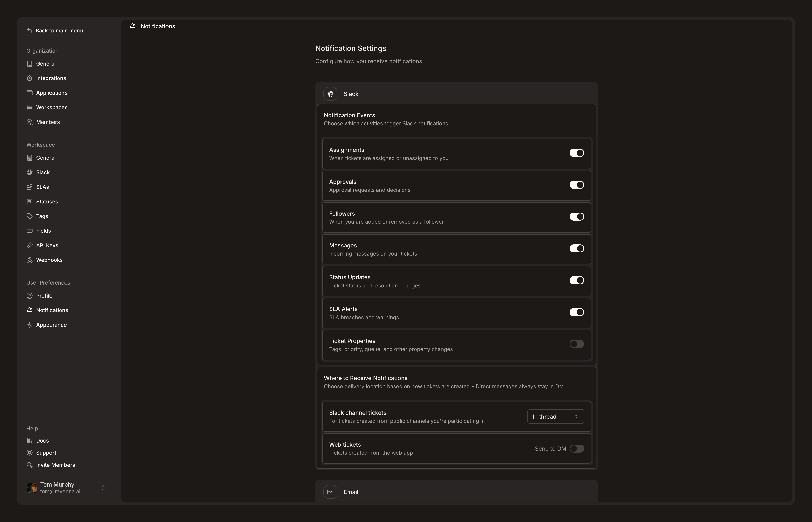The width and height of the screenshot is (812, 522).
Task: Click the API Keys key icon
Action: point(29,245)
